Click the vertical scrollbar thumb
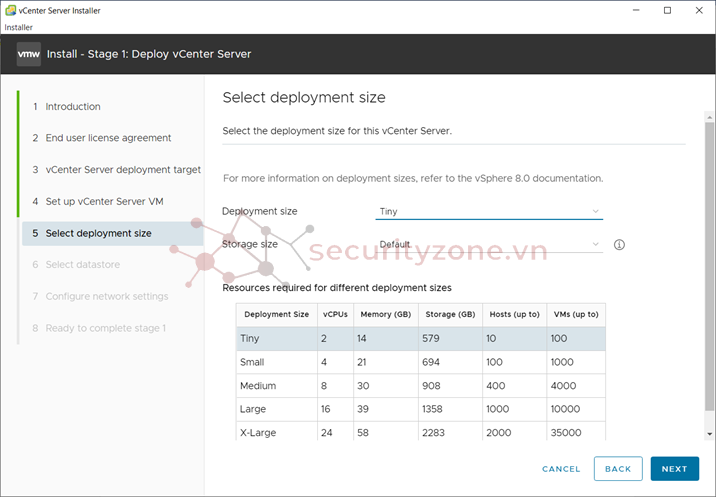The image size is (716, 497). (x=709, y=266)
